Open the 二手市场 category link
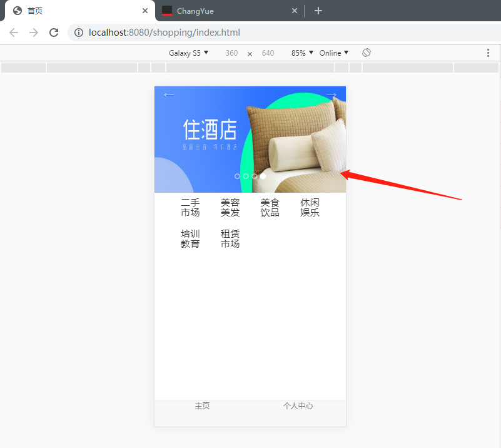 point(190,208)
